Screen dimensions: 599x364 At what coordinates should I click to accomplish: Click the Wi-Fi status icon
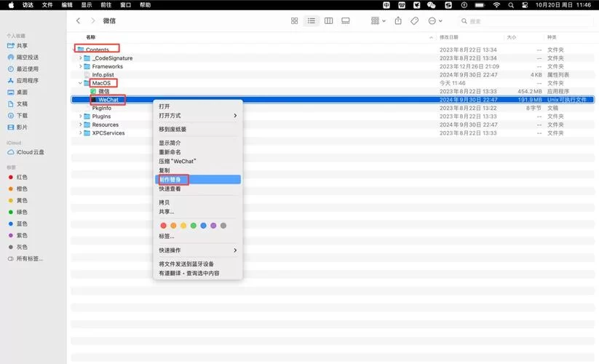[496, 5]
